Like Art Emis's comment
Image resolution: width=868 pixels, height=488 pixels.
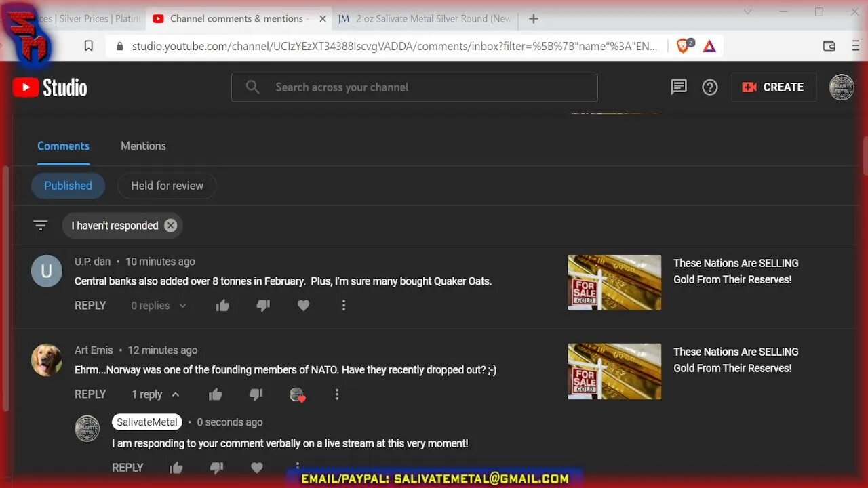pos(216,394)
